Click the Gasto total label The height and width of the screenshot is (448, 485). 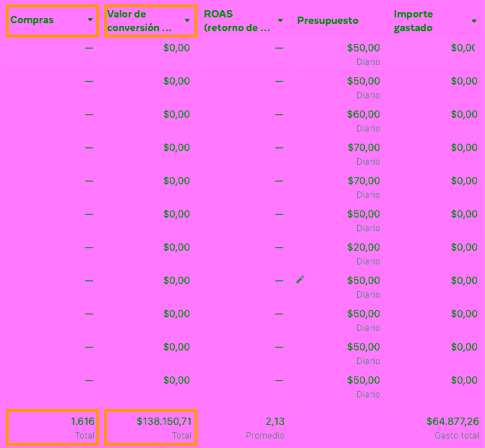456,436
